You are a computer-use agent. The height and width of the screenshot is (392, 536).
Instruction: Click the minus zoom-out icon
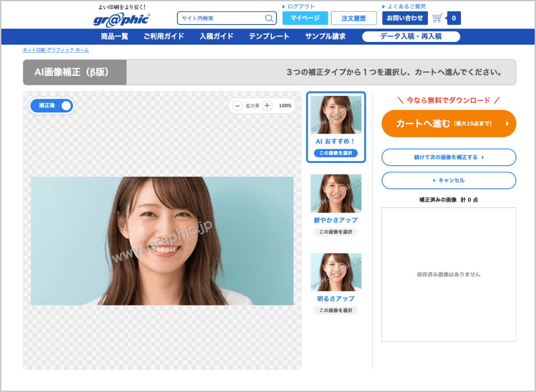tap(238, 106)
